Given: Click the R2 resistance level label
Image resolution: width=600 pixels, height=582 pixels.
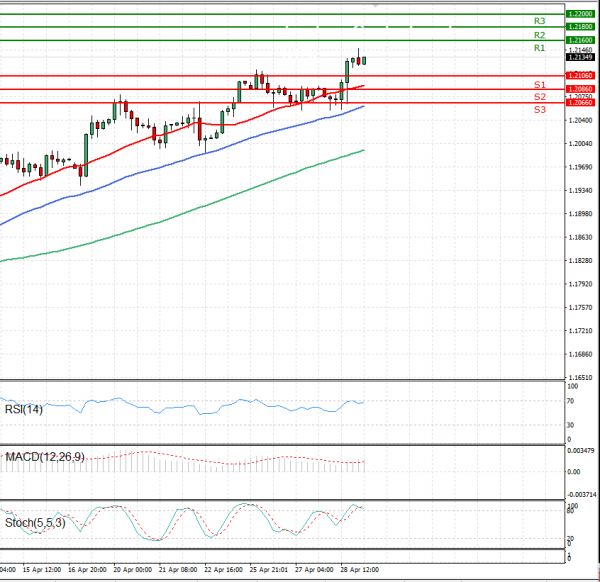Looking at the screenshot, I should pos(539,34).
